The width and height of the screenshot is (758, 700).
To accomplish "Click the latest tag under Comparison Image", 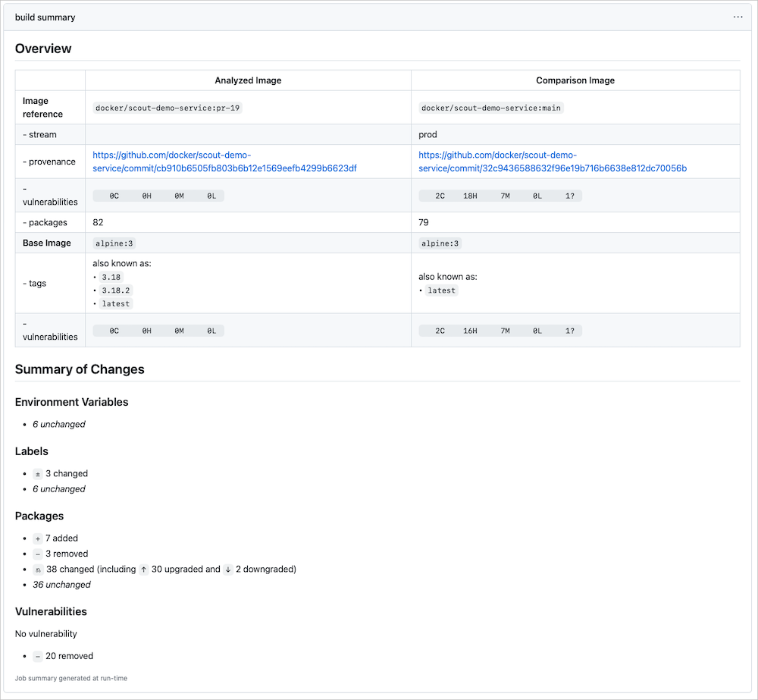I will pyautogui.click(x=442, y=290).
